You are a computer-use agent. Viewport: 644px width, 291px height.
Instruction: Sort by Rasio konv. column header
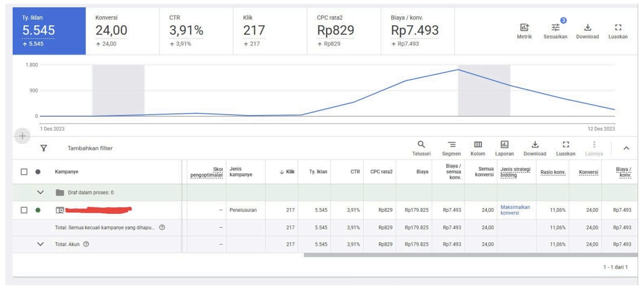click(x=553, y=172)
